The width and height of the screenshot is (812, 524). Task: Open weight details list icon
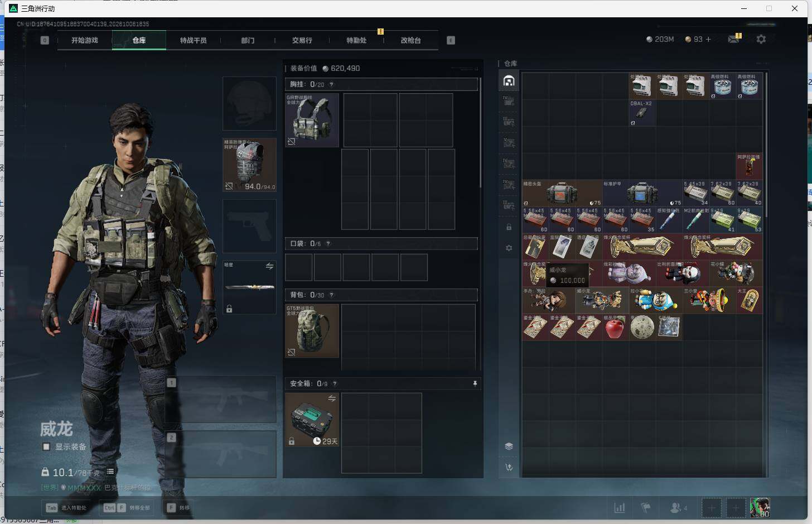tap(110, 472)
